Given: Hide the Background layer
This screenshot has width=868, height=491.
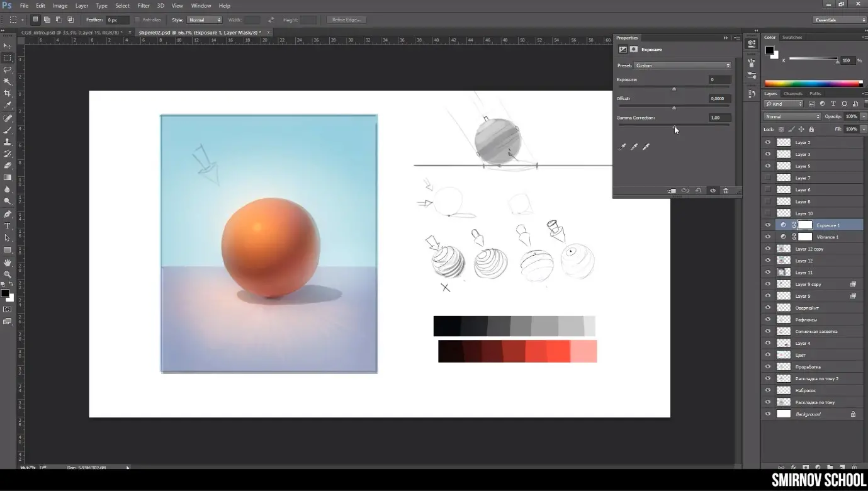Looking at the screenshot, I should coord(767,414).
